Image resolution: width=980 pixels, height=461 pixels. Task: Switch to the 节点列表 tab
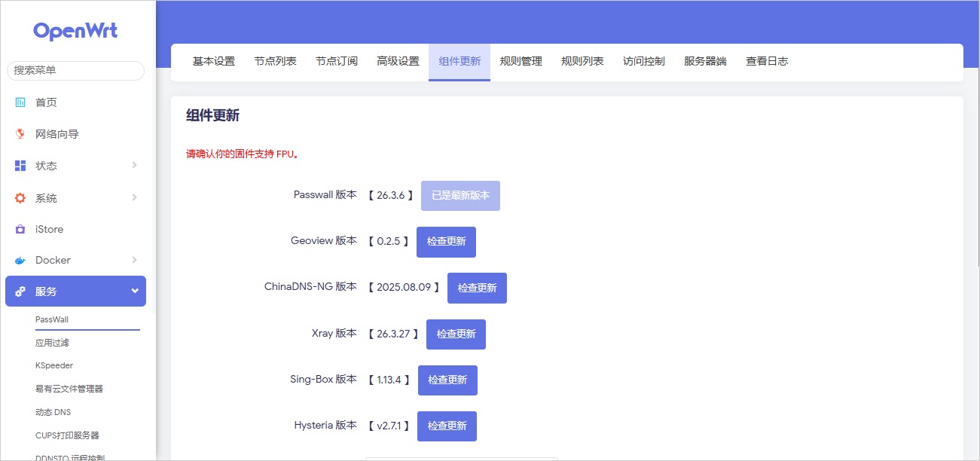(x=275, y=62)
